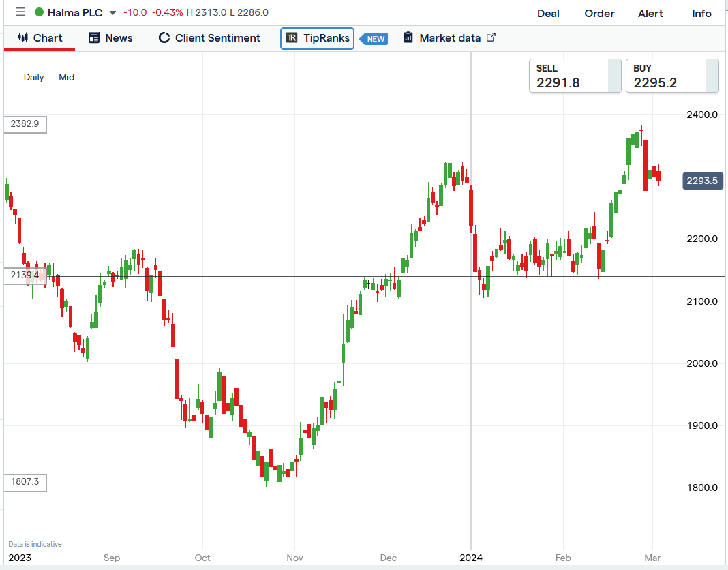Click the 1800.0 price axis label

702,487
